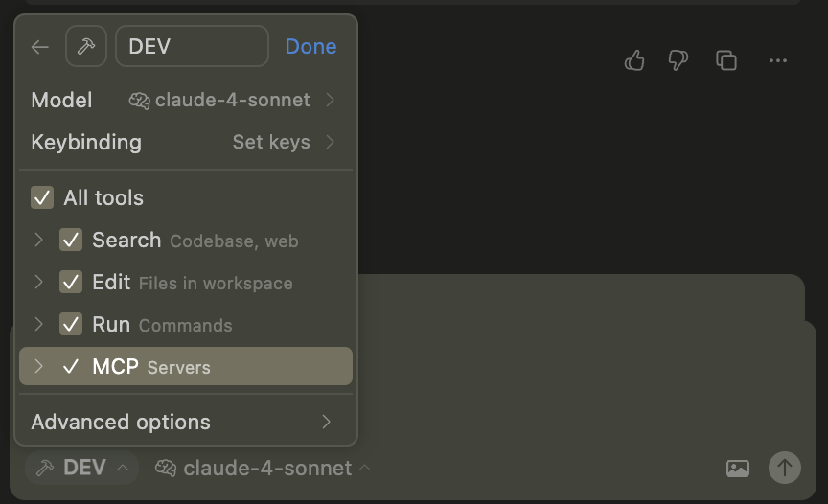Screen dimensions: 828x504
Task: Open the hammer mode icon picker
Action: click(86, 46)
